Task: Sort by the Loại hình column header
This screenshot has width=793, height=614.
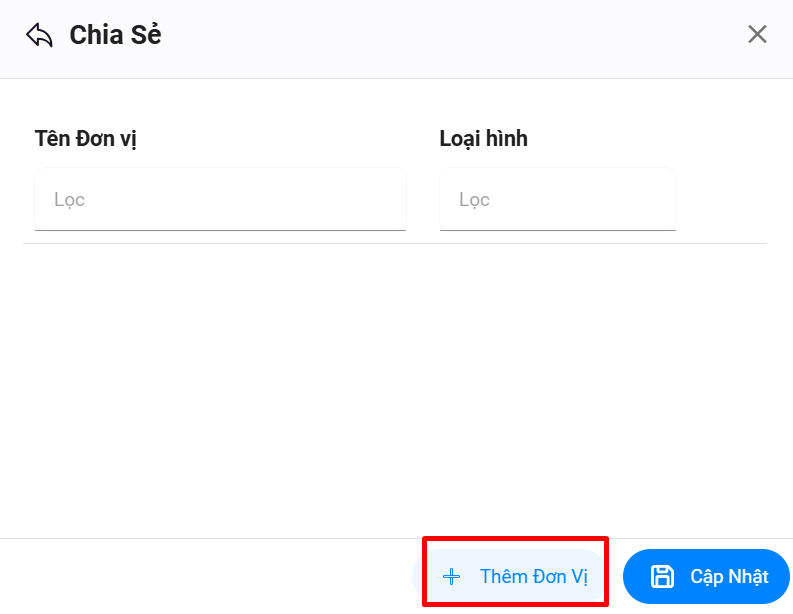Action: [483, 139]
